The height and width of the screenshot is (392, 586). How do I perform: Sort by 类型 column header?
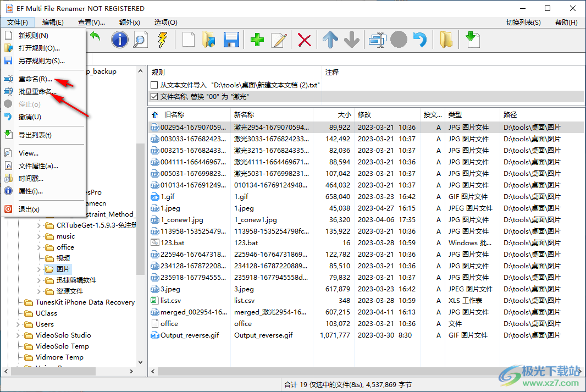[x=472, y=115]
